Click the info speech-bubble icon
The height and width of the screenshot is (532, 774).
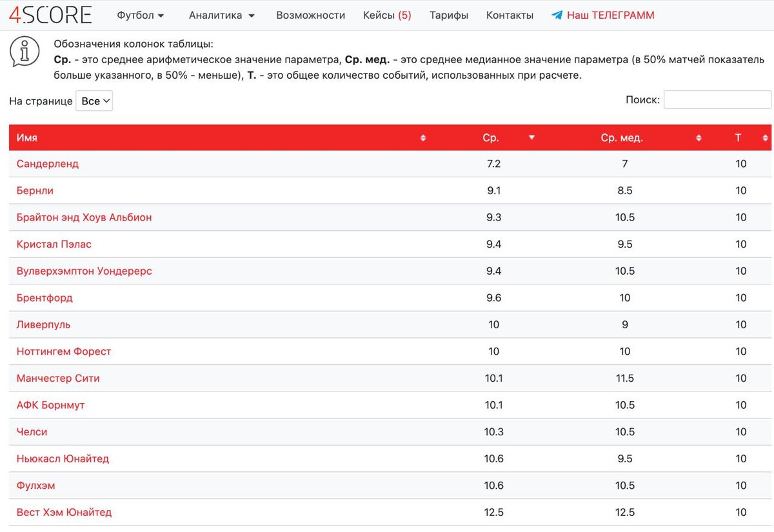click(25, 53)
